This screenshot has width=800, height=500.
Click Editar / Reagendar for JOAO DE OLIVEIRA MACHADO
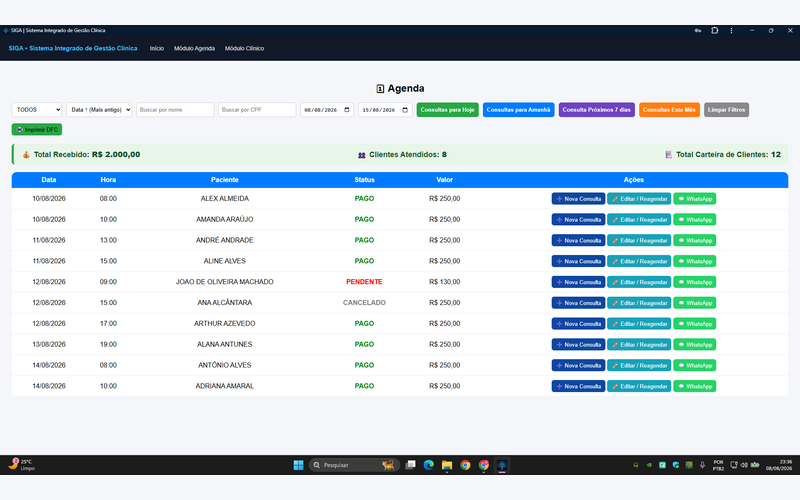pyautogui.click(x=639, y=282)
